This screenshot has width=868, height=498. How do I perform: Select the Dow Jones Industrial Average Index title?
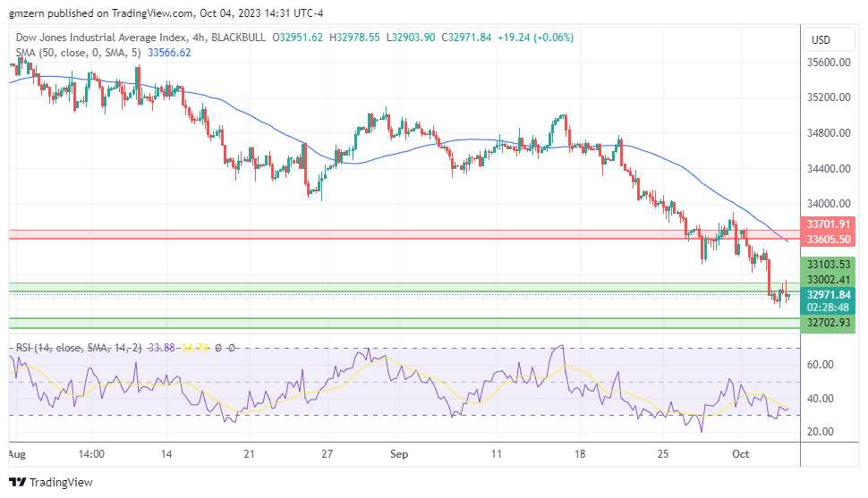101,38
